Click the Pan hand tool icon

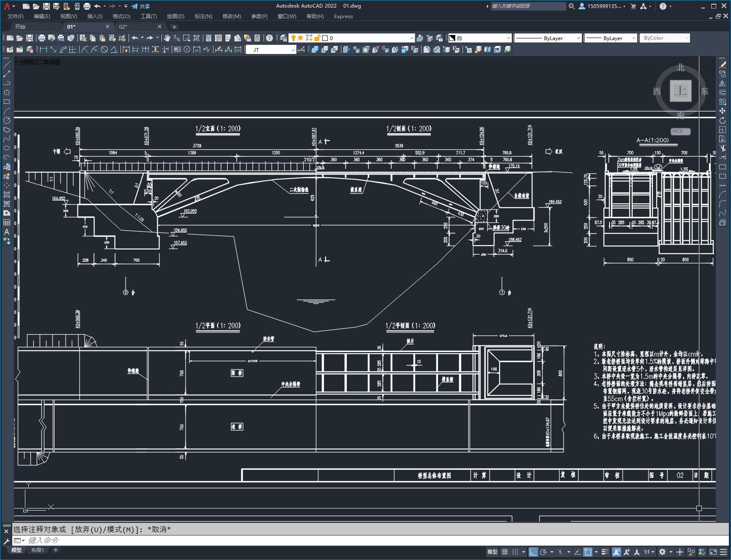pos(167,38)
